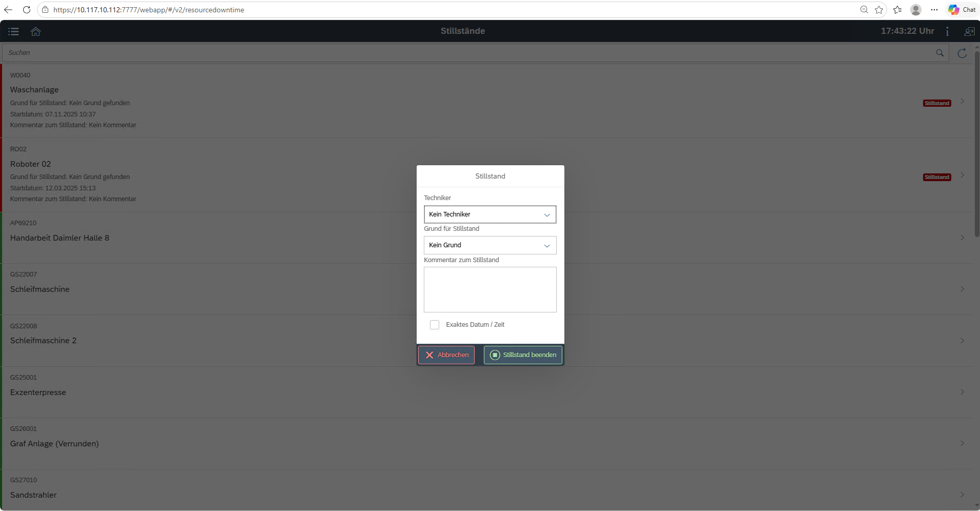
Task: Select Graf Anlage (Verrunden) entry
Action: tap(487, 443)
